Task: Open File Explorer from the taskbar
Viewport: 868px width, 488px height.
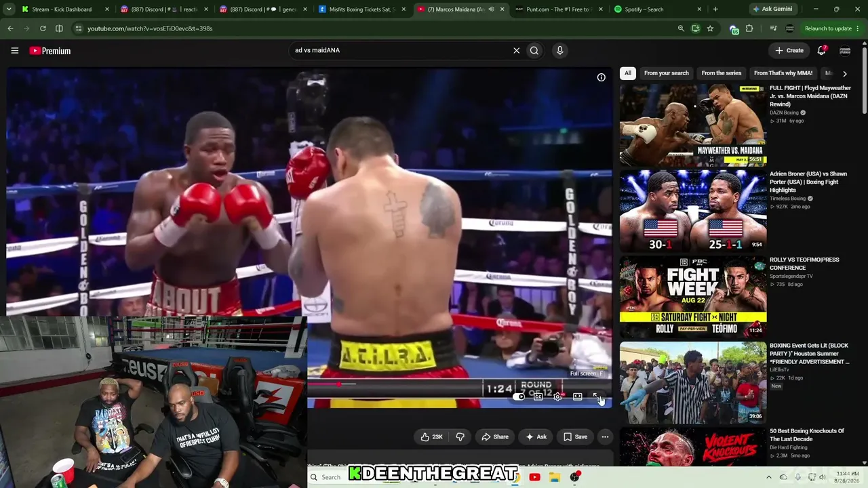Action: point(555,477)
